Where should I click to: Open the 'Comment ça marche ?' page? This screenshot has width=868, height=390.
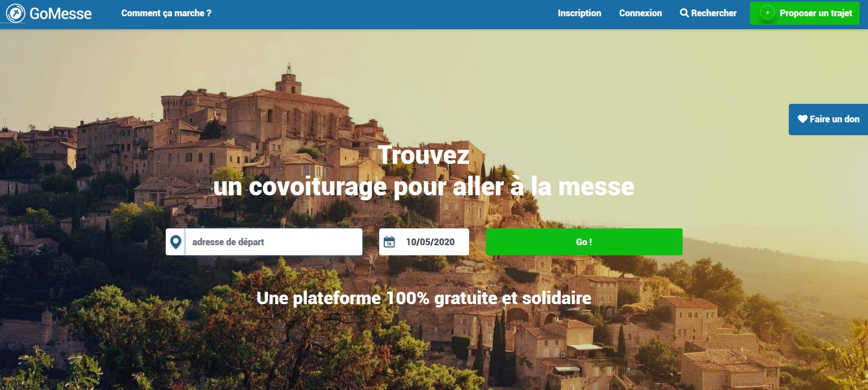[166, 13]
